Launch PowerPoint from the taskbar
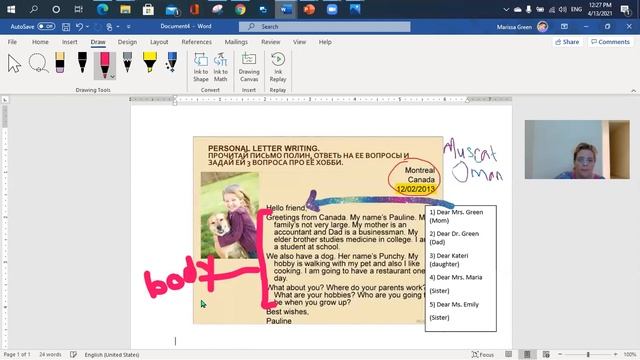The image size is (640, 360). coord(309,9)
